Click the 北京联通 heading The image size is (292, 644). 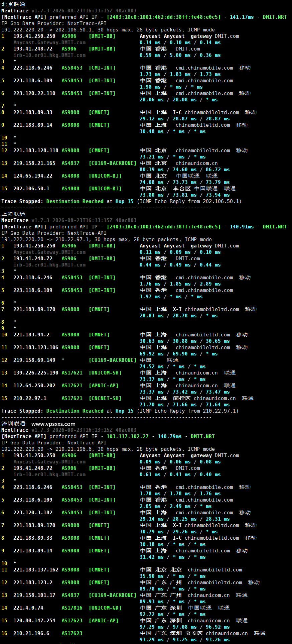click(x=13, y=4)
